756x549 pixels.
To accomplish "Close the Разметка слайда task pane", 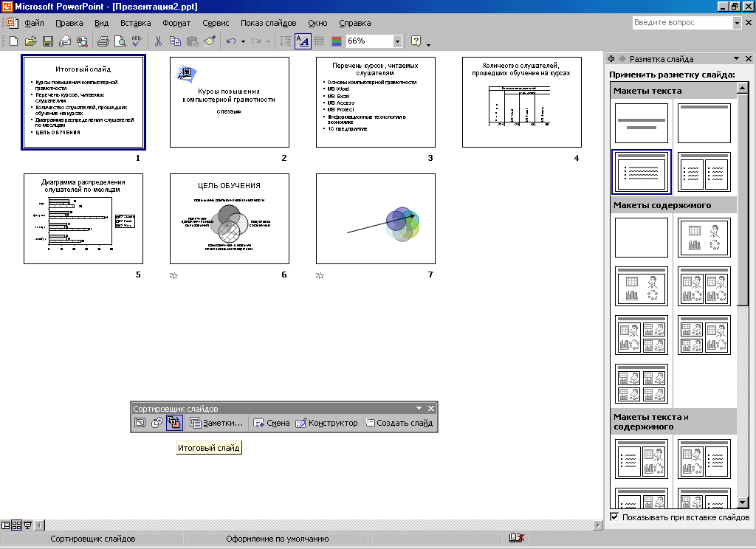I will 749,59.
